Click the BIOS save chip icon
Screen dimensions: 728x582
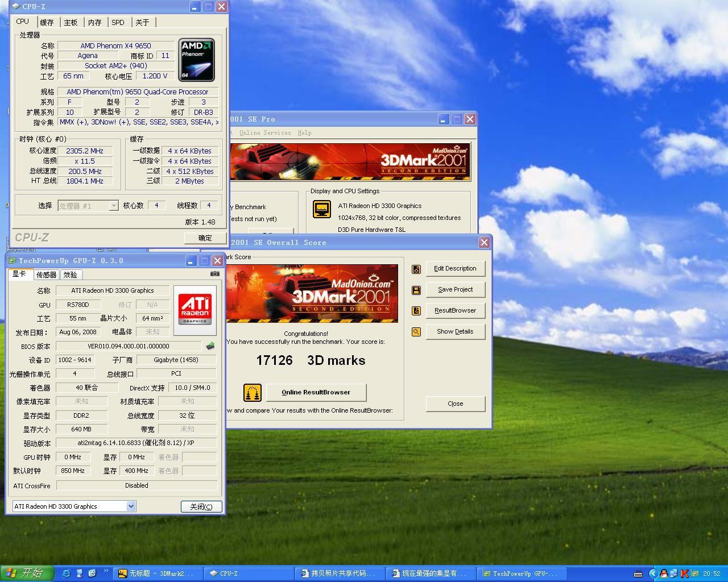[210, 346]
